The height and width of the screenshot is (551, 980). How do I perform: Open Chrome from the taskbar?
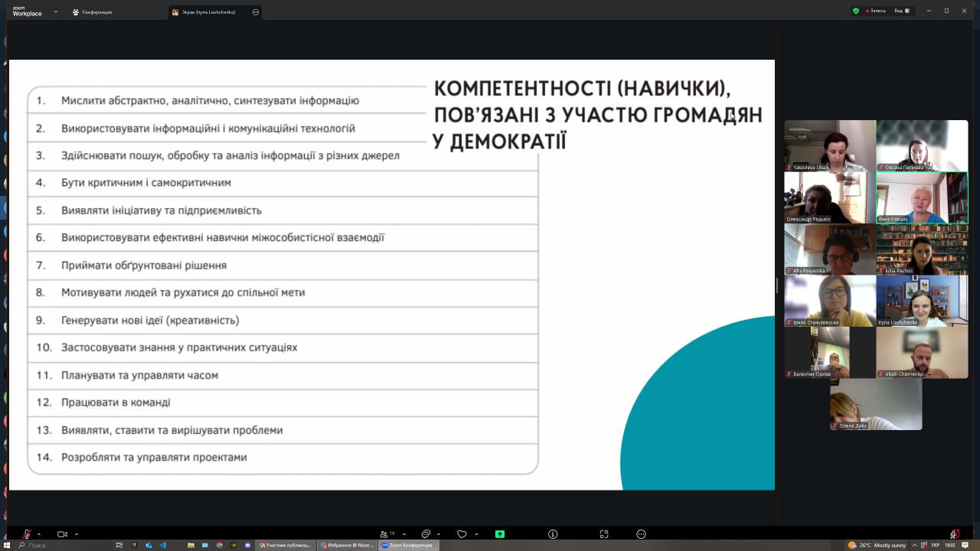(220, 545)
